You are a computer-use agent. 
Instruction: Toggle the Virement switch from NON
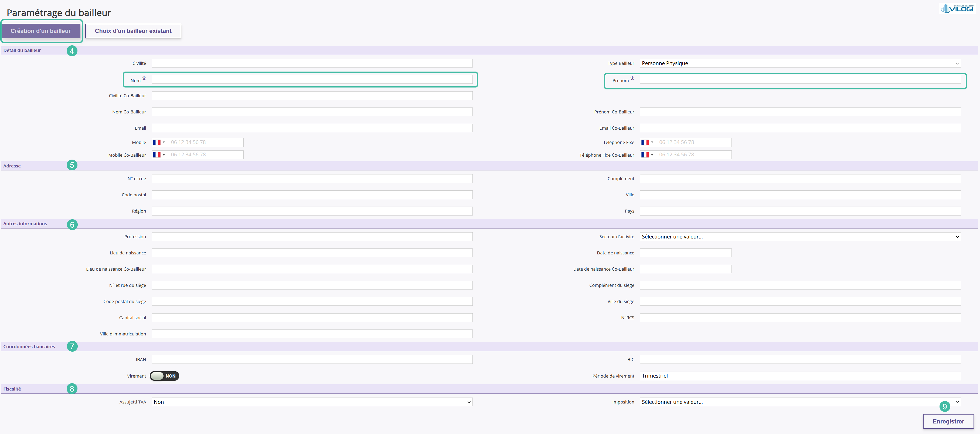[x=164, y=376]
